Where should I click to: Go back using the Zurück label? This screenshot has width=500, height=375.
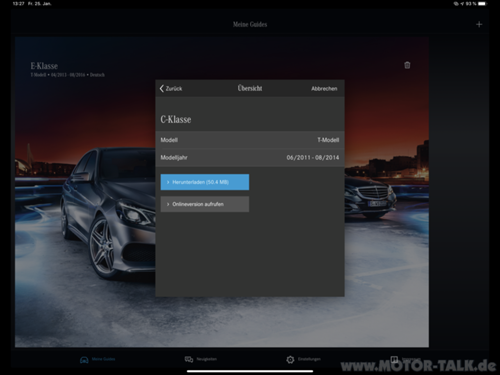pyautogui.click(x=174, y=89)
